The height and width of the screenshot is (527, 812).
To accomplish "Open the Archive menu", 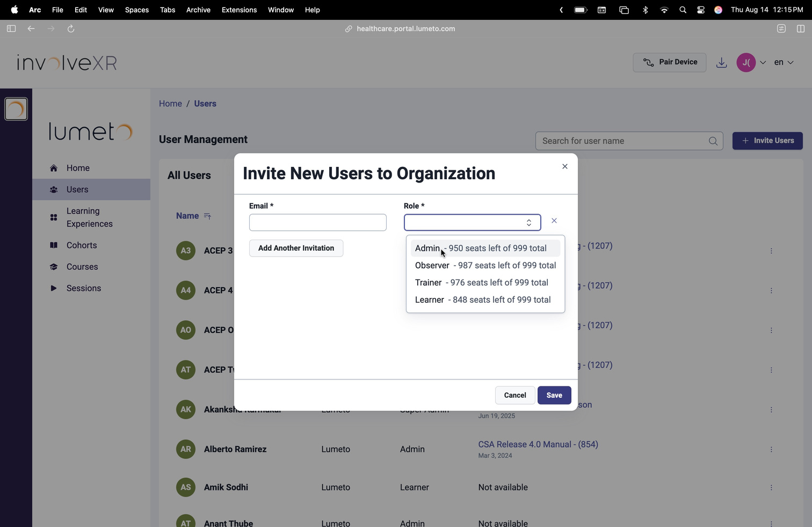I will (198, 10).
